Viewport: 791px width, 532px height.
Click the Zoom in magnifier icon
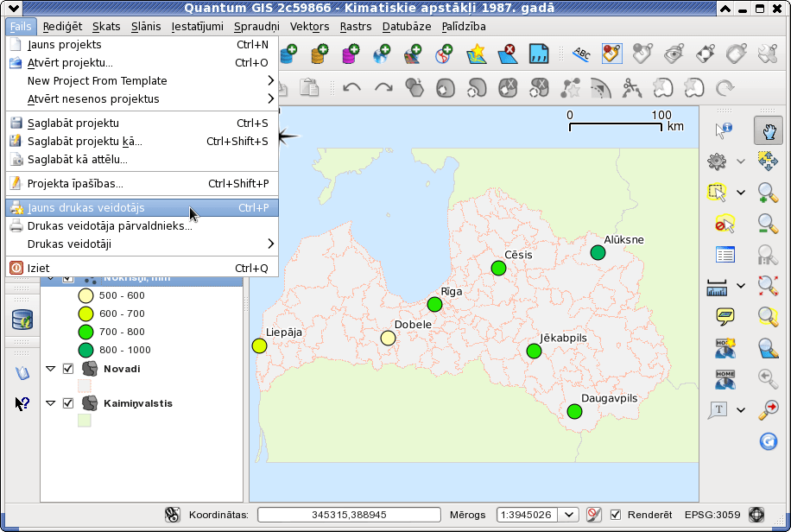point(768,193)
